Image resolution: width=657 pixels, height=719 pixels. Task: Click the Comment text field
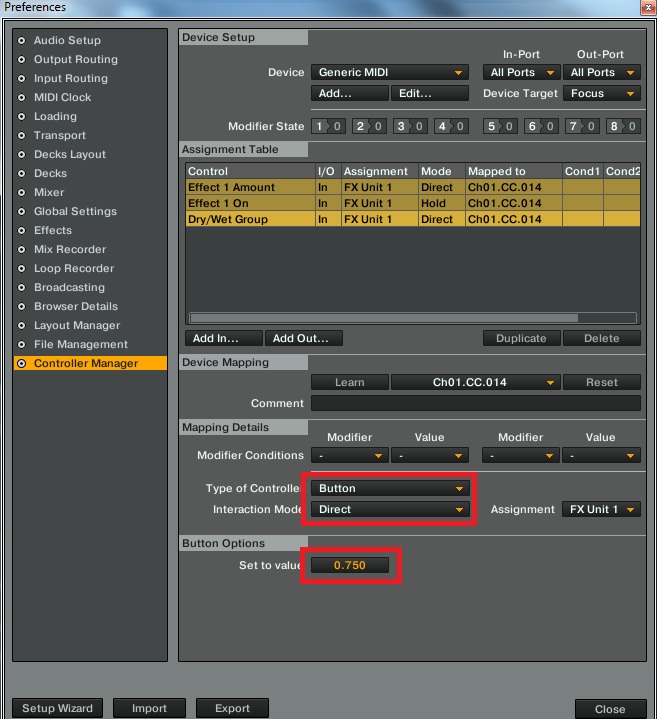(x=476, y=404)
